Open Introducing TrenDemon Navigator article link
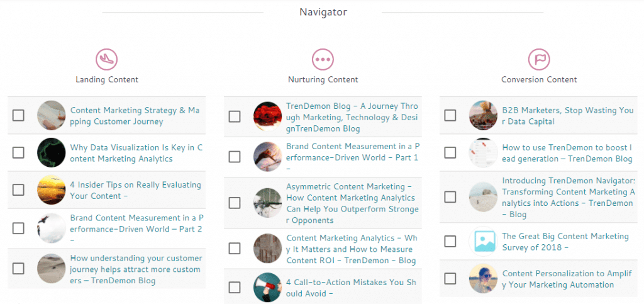Image resolution: width=644 pixels, height=304 pixels. coord(569,197)
